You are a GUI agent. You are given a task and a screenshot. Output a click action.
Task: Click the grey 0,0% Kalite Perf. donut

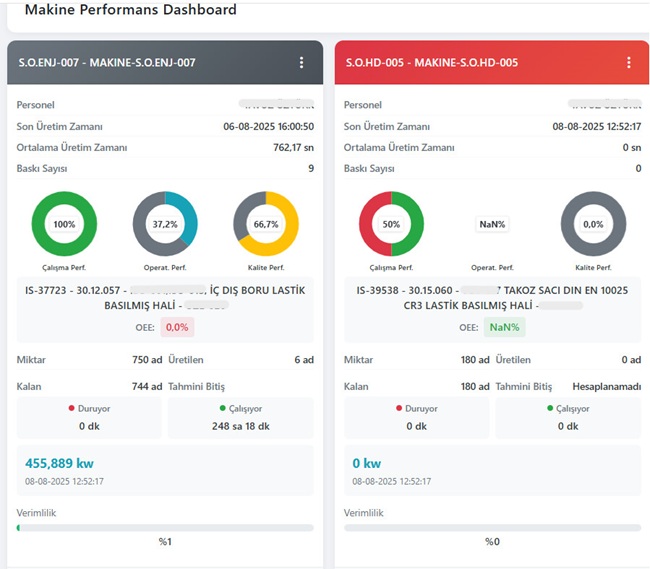(593, 224)
